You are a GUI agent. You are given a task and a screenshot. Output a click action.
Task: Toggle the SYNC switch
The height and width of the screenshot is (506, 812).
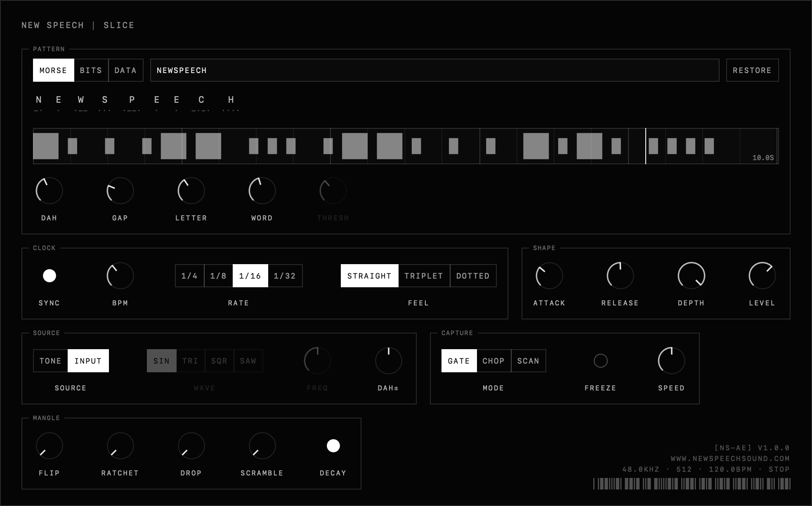(x=50, y=276)
